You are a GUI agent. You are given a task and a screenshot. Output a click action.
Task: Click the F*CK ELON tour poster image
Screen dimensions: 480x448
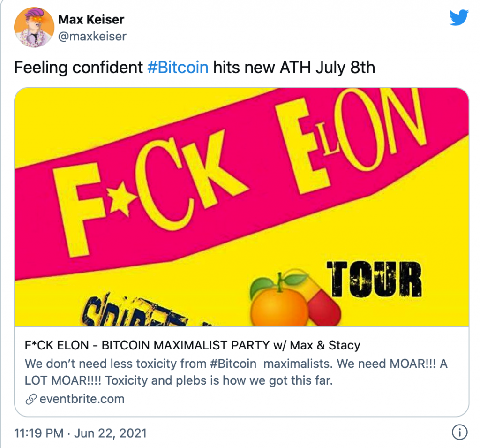click(x=240, y=206)
